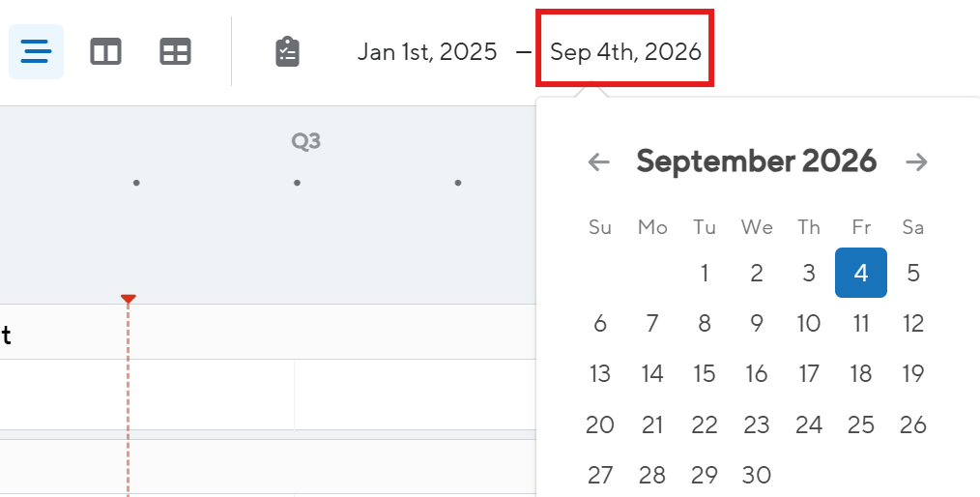
Task: Click the September 2026 month heading
Action: pyautogui.click(x=756, y=161)
